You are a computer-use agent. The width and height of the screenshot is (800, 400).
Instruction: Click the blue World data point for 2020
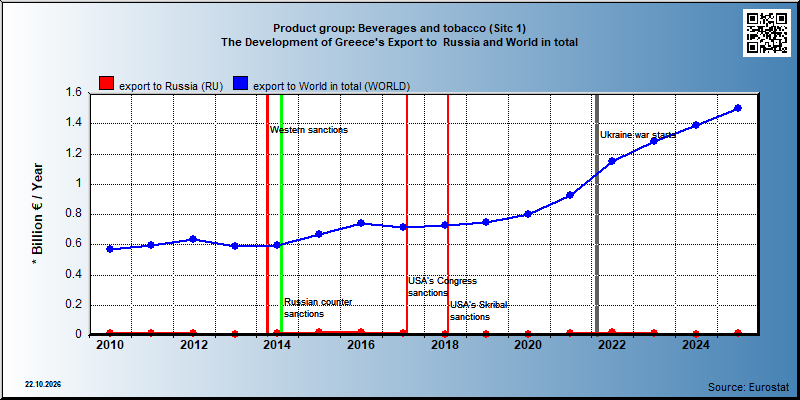coord(528,214)
